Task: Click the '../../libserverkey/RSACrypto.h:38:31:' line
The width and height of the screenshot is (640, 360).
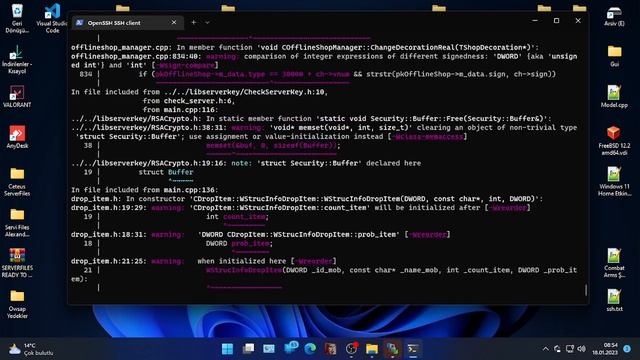Action: [324, 132]
